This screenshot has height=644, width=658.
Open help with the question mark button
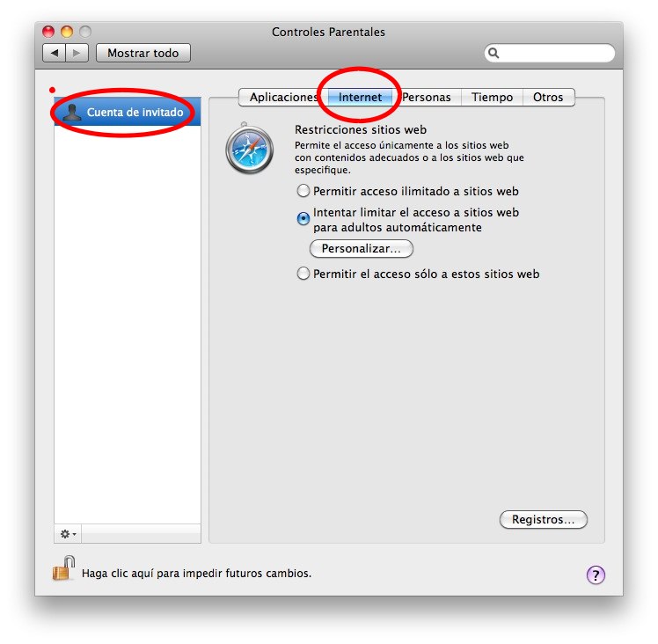(x=596, y=574)
